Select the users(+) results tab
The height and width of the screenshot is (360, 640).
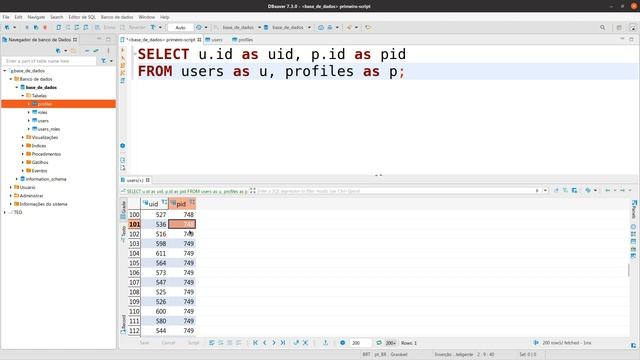(x=136, y=180)
